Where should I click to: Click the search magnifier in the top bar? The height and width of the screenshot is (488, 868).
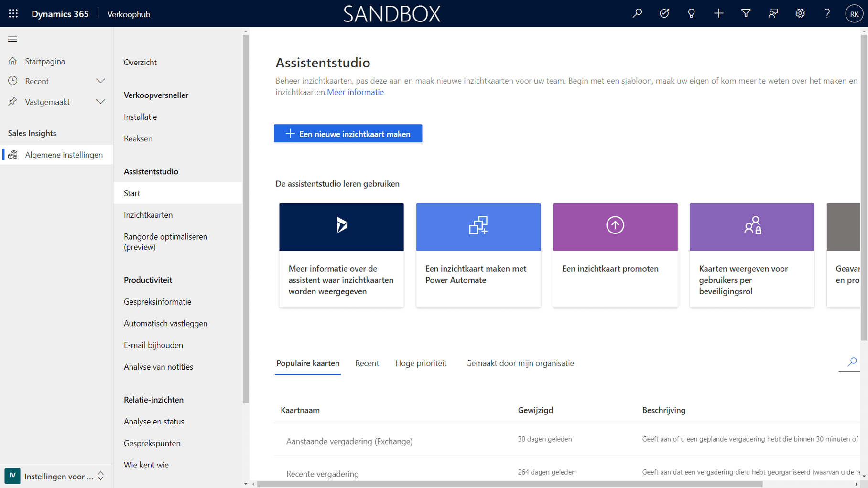[637, 13]
